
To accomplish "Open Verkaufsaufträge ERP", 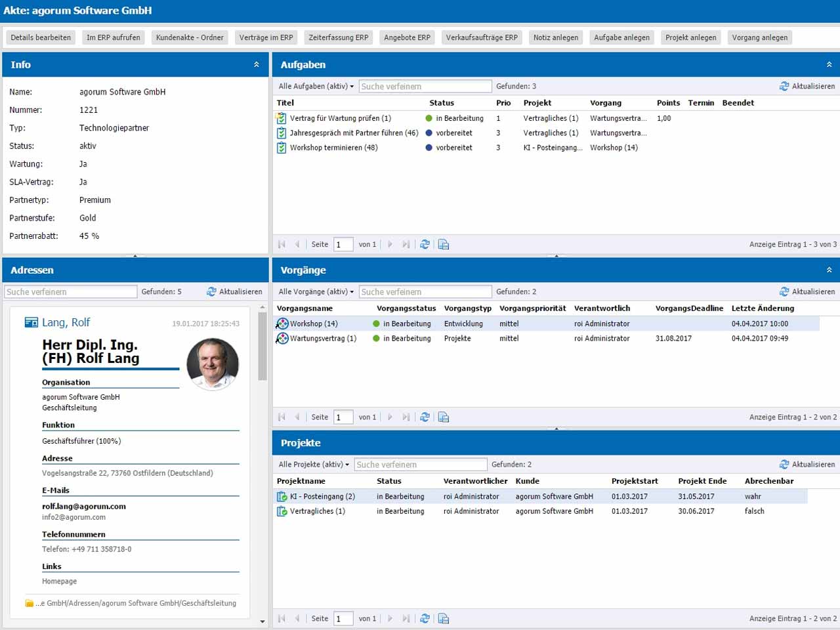I will pos(482,37).
